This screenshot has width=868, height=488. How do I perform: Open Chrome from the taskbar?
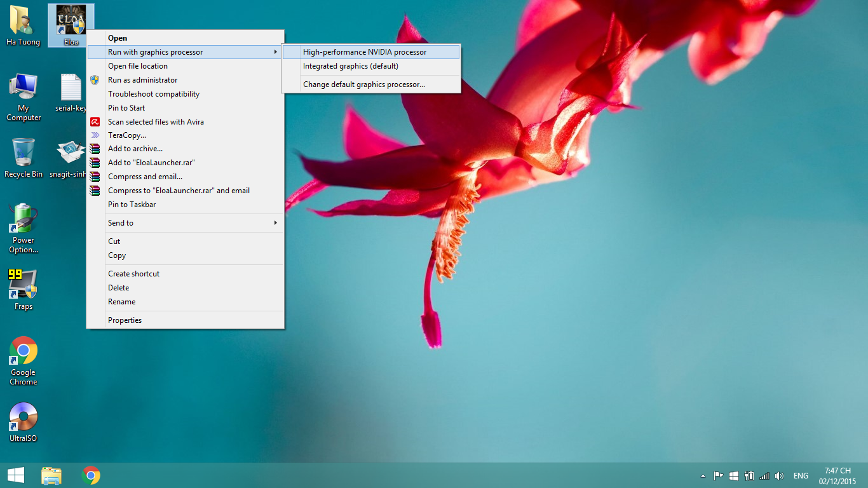(x=91, y=475)
